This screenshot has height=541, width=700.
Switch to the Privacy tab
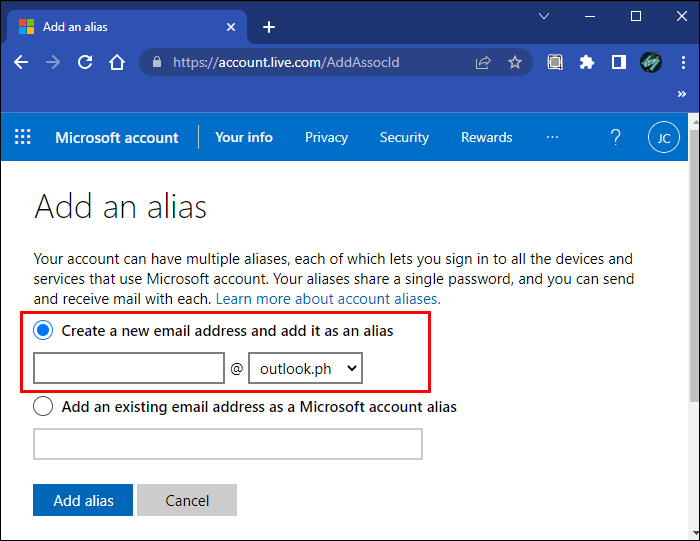coord(326,137)
